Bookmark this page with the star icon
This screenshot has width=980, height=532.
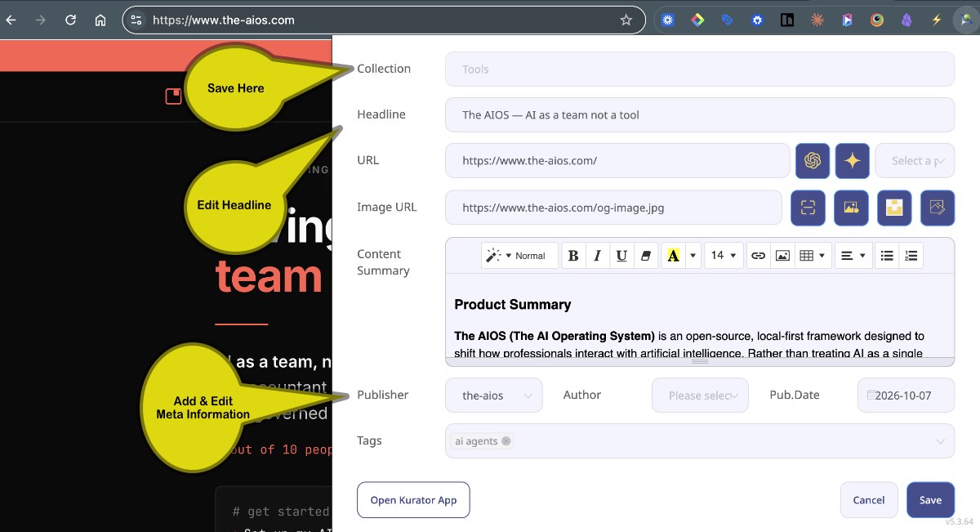click(x=626, y=20)
